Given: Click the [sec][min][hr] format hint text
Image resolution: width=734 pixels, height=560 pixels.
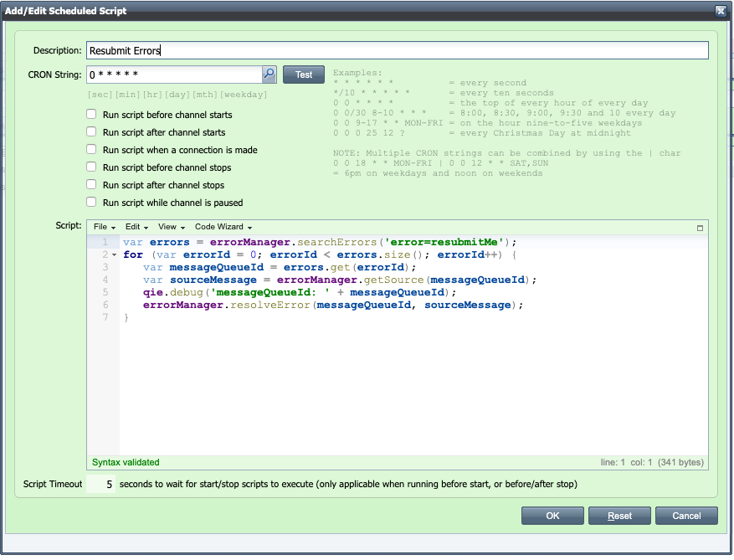Looking at the screenshot, I should coord(177,95).
